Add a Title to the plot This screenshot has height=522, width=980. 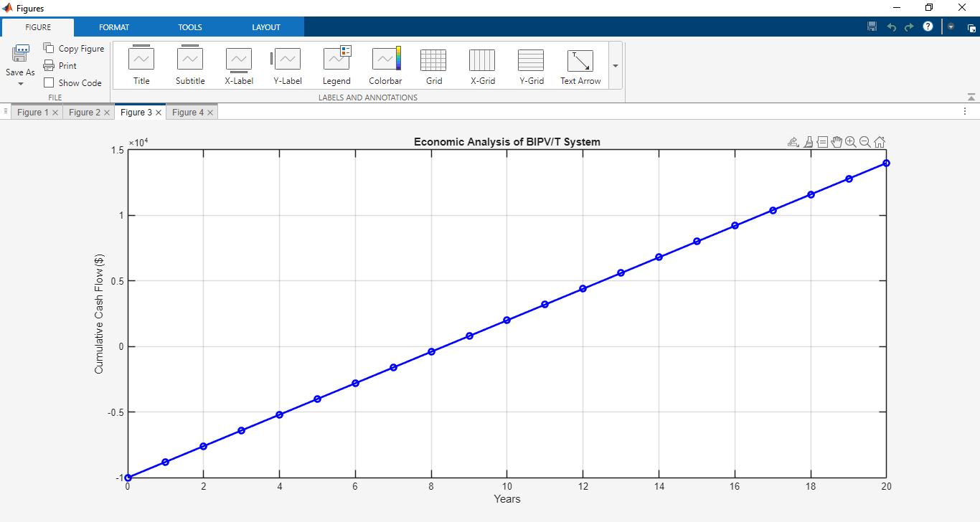click(141, 66)
